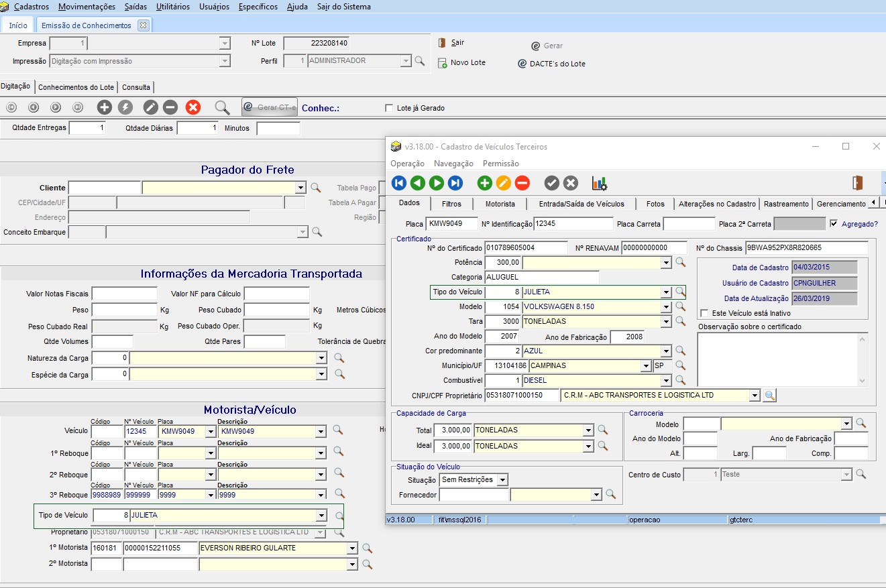This screenshot has height=588, width=886.
Task: Click the chart report icon in vehicle toolbar
Action: tap(599, 183)
